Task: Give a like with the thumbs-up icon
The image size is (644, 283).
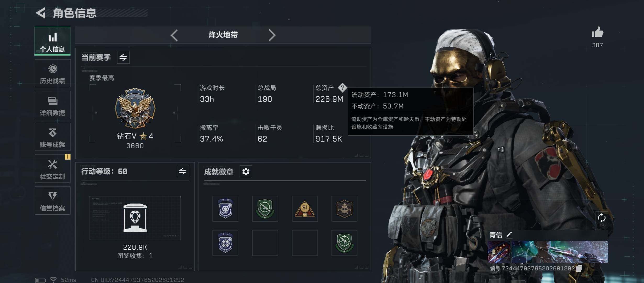Action: pyautogui.click(x=597, y=32)
